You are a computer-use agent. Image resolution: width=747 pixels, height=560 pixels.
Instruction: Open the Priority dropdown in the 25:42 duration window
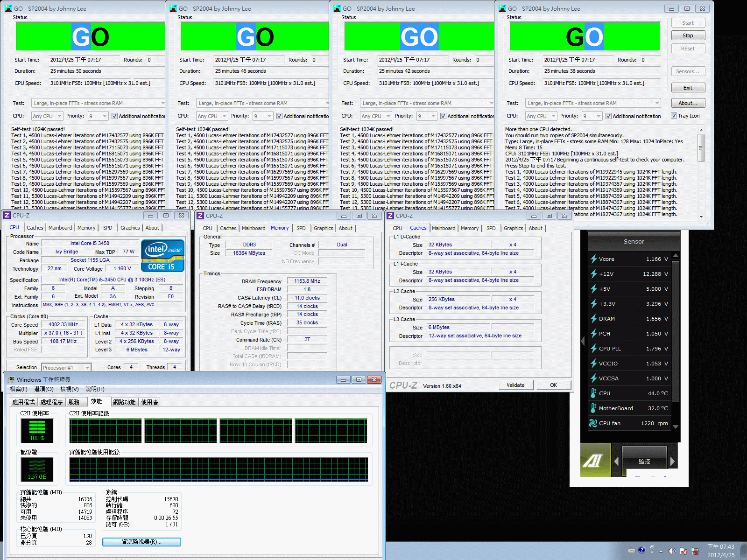coord(427,116)
